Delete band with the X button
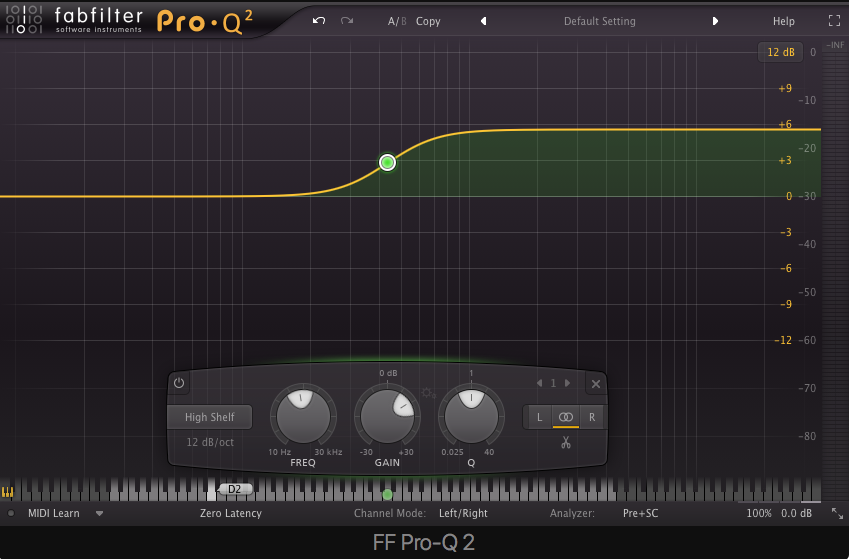Image resolution: width=849 pixels, height=559 pixels. point(596,384)
